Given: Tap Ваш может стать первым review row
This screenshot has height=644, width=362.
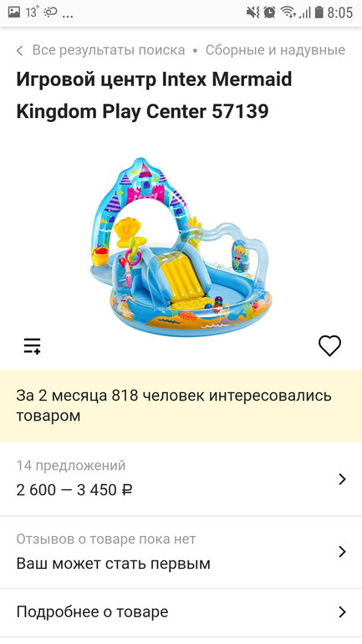Looking at the screenshot, I should [x=181, y=552].
